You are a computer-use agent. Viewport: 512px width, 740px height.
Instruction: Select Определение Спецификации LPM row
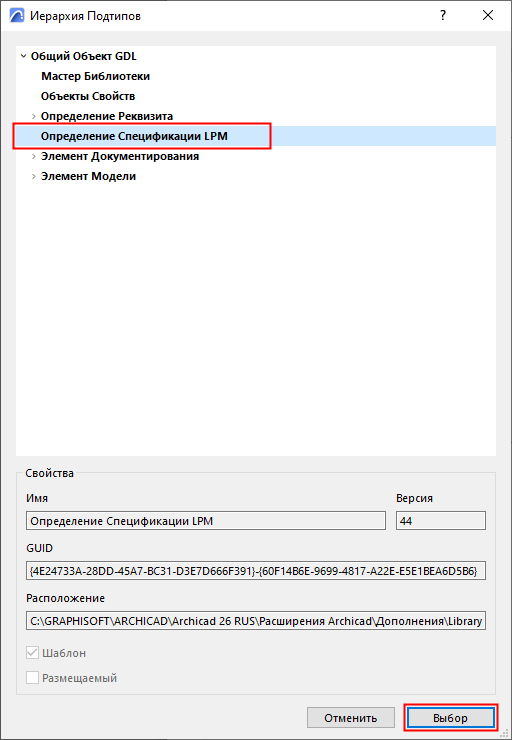[256, 136]
